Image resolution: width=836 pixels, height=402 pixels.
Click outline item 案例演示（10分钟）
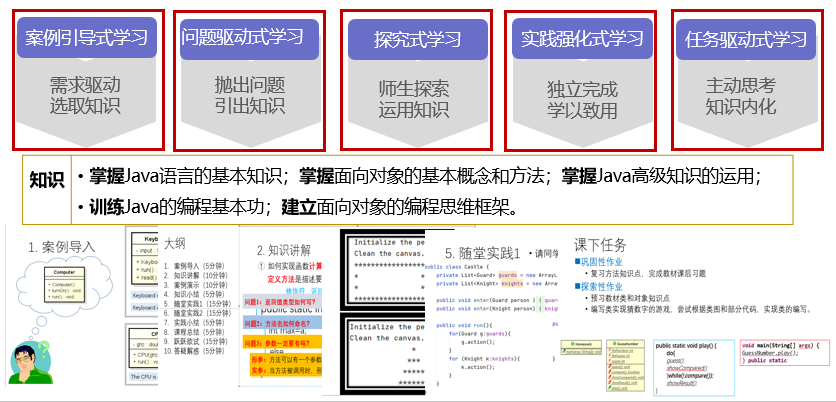[196, 285]
